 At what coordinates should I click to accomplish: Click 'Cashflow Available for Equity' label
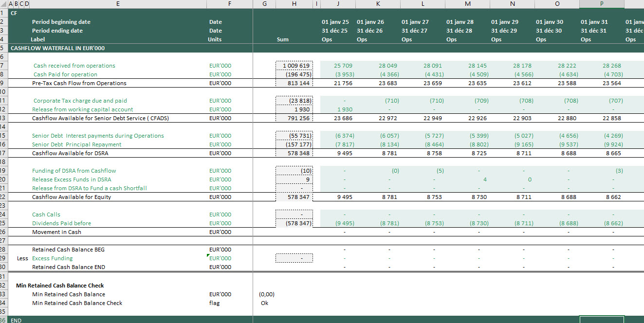72,197
